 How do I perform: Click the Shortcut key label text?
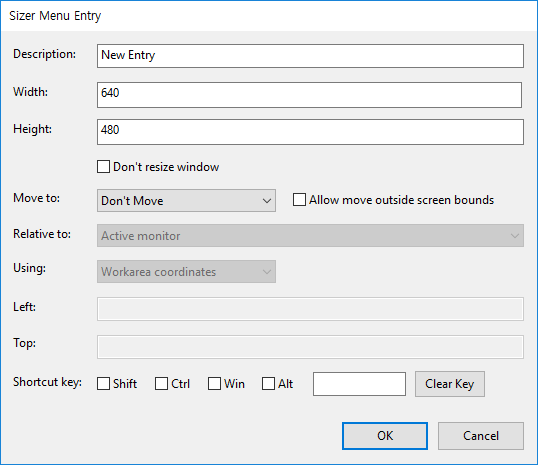47,382
